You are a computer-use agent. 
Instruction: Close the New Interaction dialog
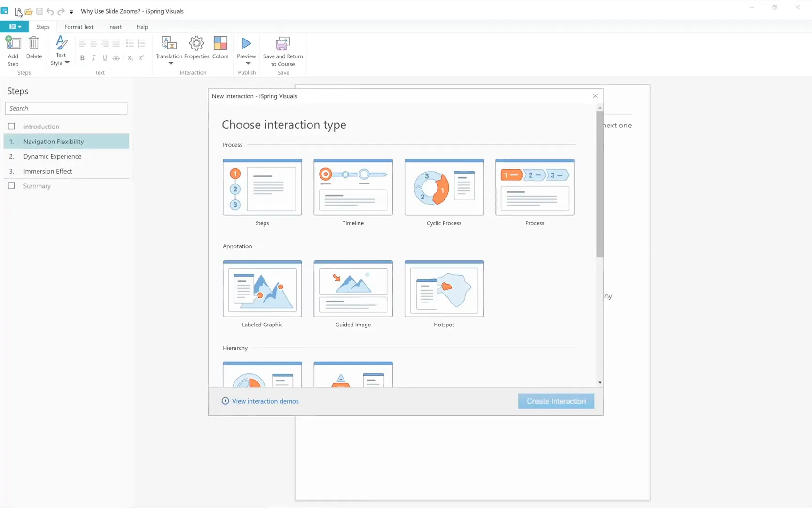595,96
